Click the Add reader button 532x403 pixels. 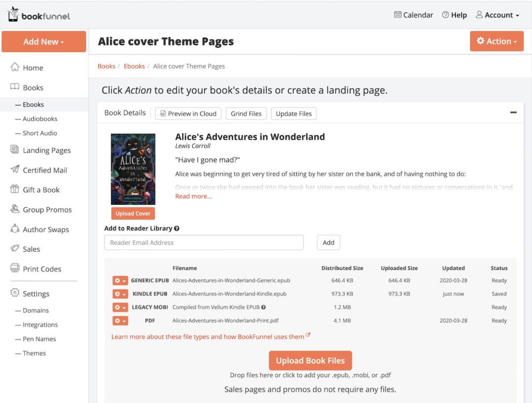point(328,243)
